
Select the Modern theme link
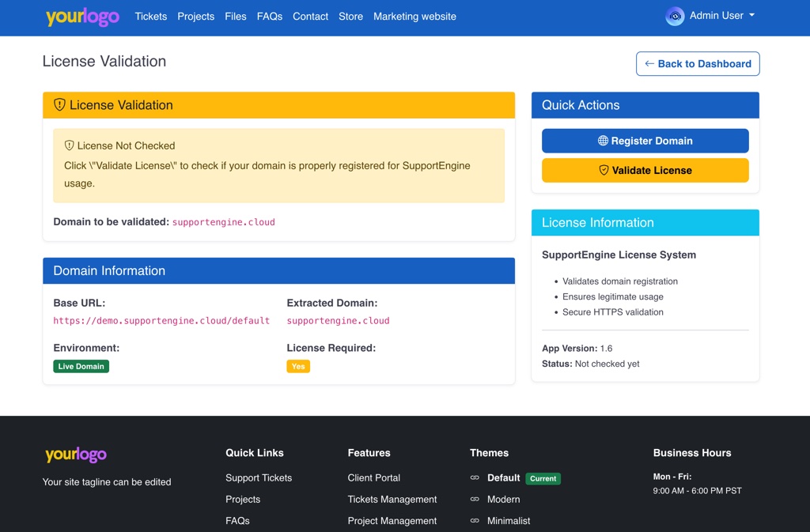pos(503,500)
